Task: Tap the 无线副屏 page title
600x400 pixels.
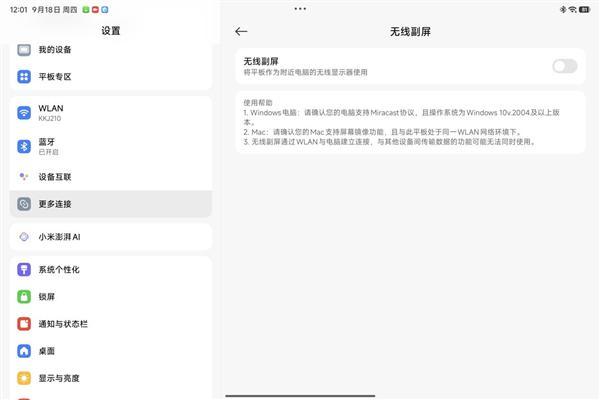Action: (410, 31)
